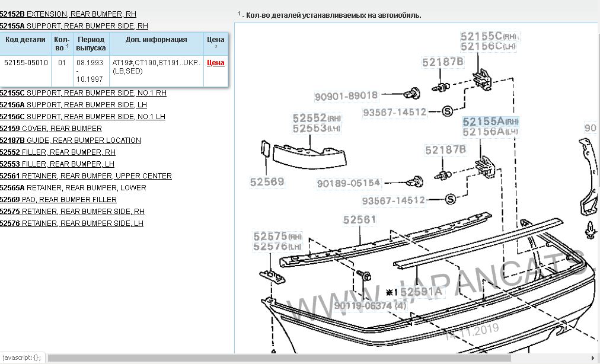
Task: Open 52187B GUIDE, REAR BUMPER LOCATION link
Action: pos(71,141)
